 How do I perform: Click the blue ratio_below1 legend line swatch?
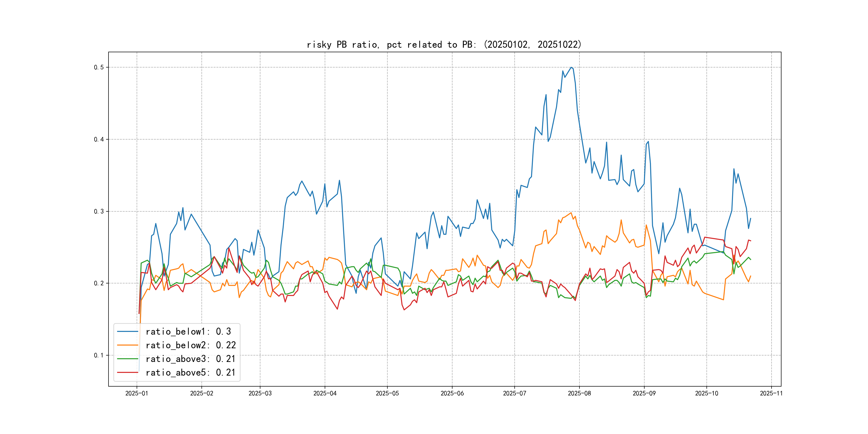[127, 332]
